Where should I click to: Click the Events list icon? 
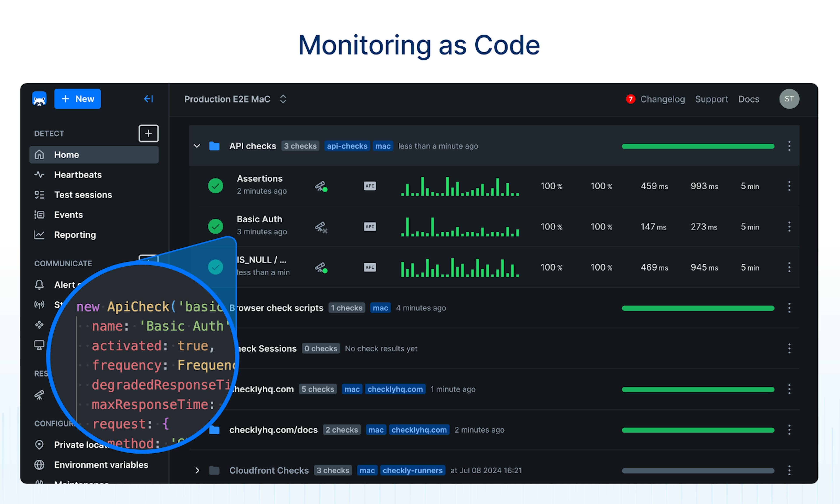coord(39,215)
